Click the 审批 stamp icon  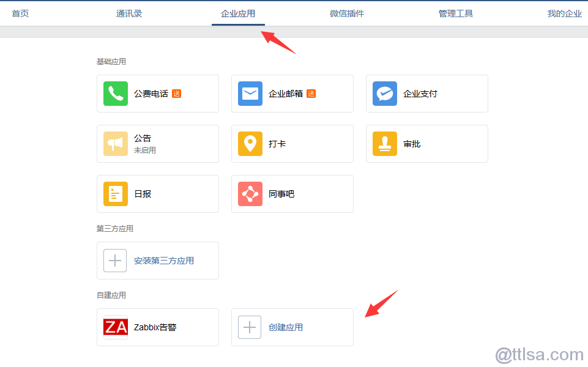[385, 144]
